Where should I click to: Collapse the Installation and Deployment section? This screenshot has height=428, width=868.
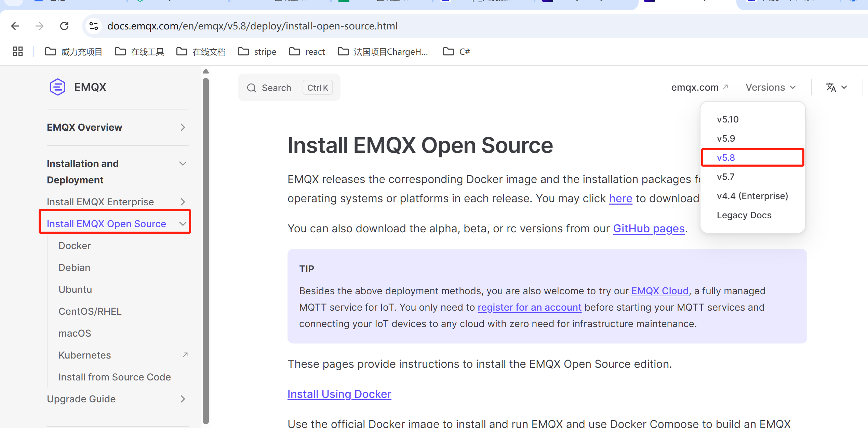coord(183,164)
